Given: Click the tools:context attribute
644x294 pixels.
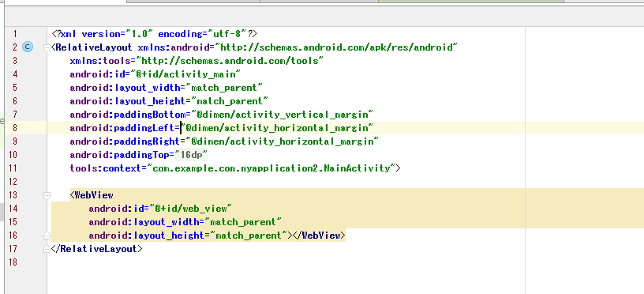Looking at the screenshot, I should [x=106, y=168].
